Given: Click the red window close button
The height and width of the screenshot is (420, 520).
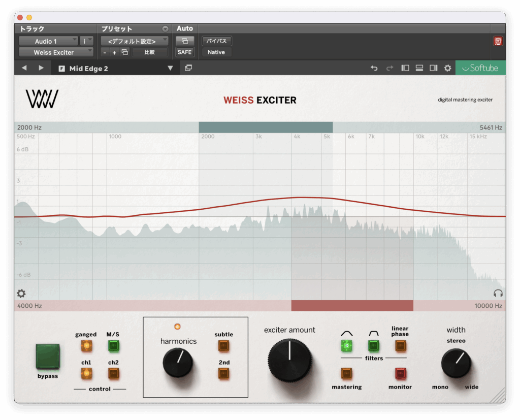Looking at the screenshot, I should tap(20, 17).
